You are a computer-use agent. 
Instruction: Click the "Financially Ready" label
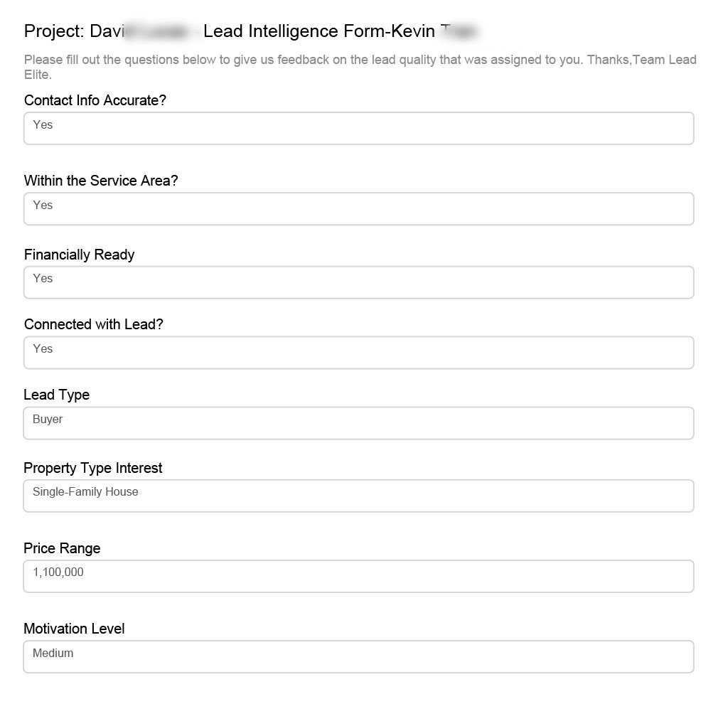pos(79,255)
